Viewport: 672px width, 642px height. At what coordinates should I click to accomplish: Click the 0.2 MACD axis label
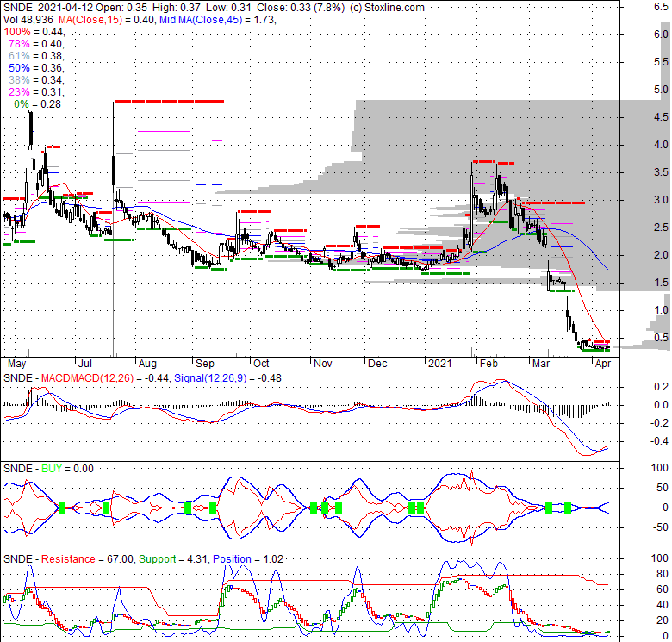coord(661,387)
